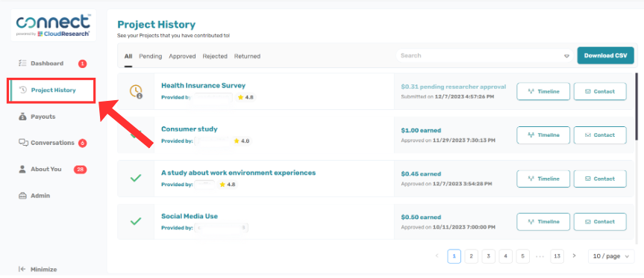Viewport: 644px width, 278px height.
Task: Open the 10 / page size dropdown
Action: pyautogui.click(x=610, y=256)
